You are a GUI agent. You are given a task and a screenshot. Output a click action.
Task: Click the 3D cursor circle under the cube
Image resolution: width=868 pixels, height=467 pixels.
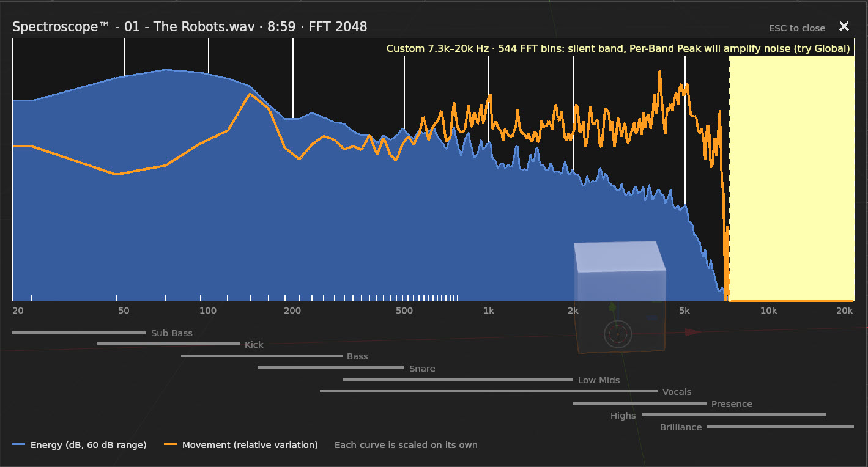point(618,334)
